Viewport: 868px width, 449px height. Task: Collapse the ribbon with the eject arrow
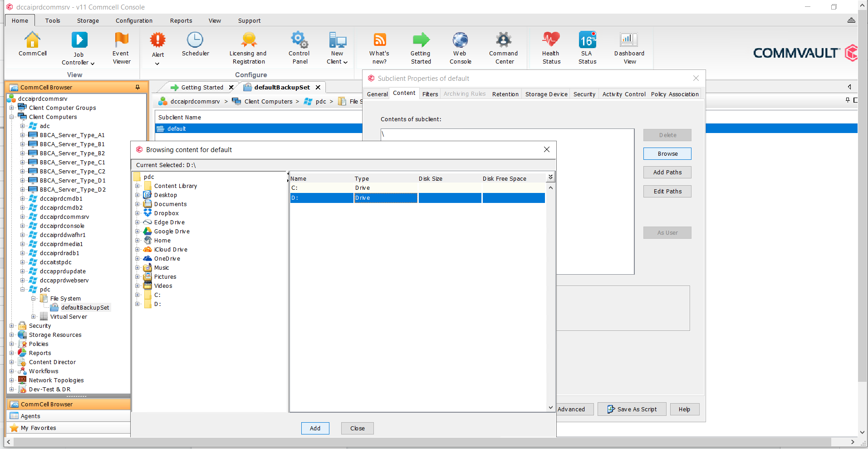pyautogui.click(x=851, y=20)
